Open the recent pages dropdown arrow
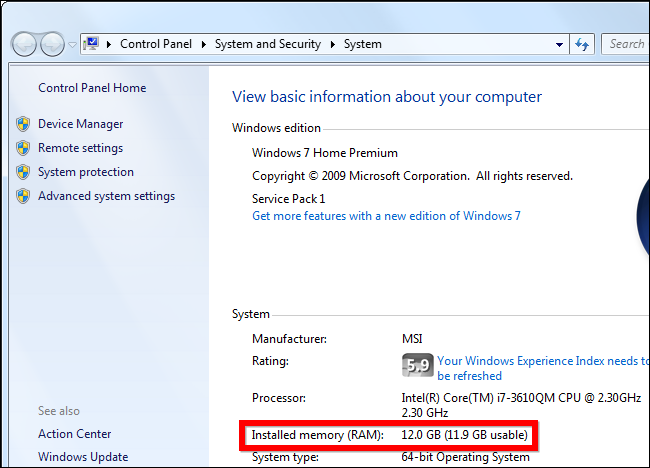 pos(73,45)
